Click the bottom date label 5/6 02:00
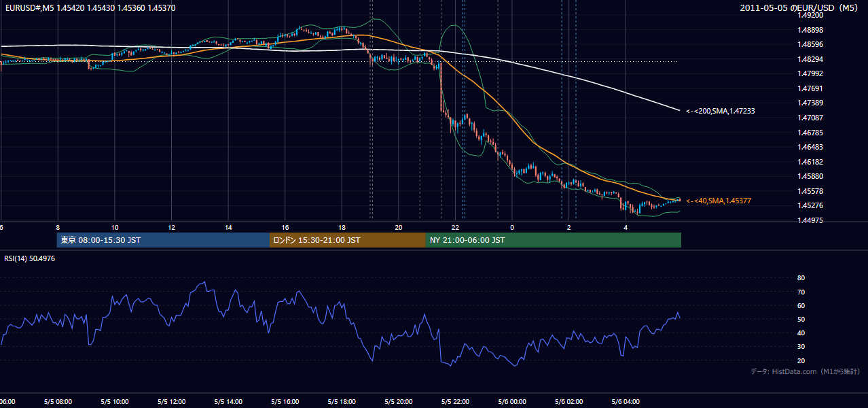This screenshot has width=868, height=408. (569, 402)
